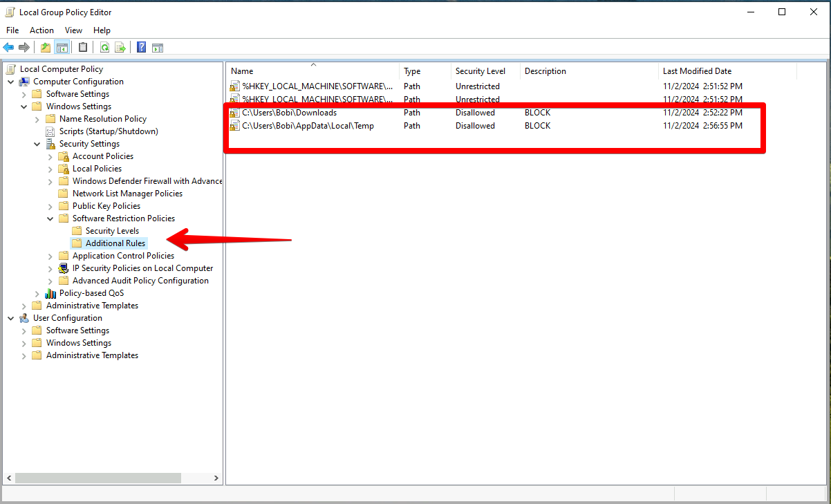Select the AppData\Local\Temp path rule
The width and height of the screenshot is (831, 504).
click(308, 126)
